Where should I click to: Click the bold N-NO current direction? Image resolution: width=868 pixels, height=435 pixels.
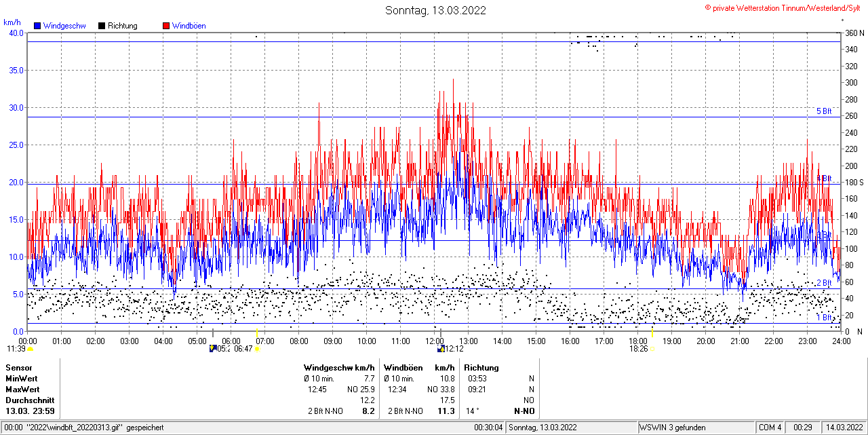[x=524, y=411]
